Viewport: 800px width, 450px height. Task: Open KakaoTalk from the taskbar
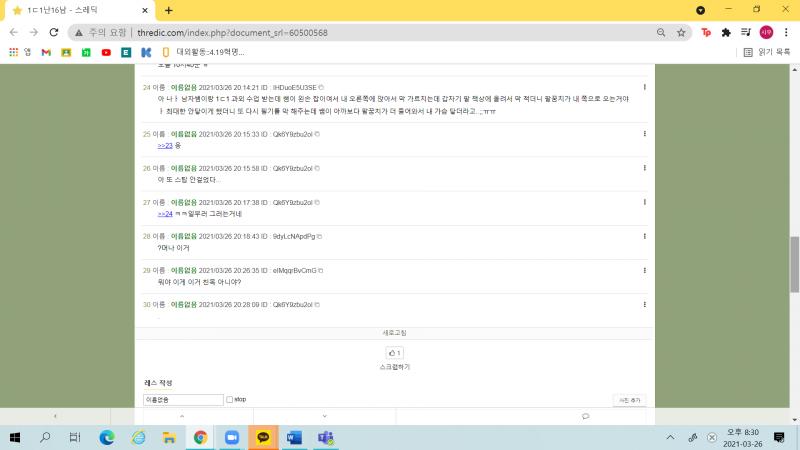tap(263, 437)
